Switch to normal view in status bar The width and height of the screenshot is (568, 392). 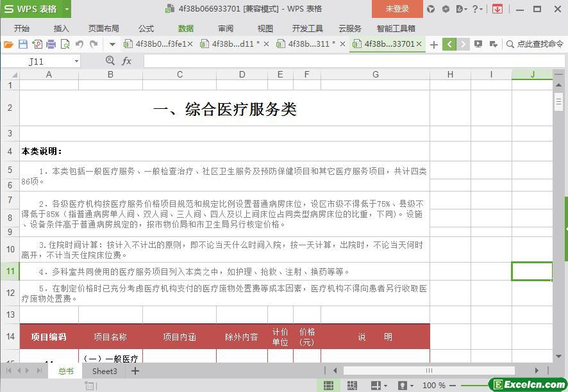[x=328, y=386]
